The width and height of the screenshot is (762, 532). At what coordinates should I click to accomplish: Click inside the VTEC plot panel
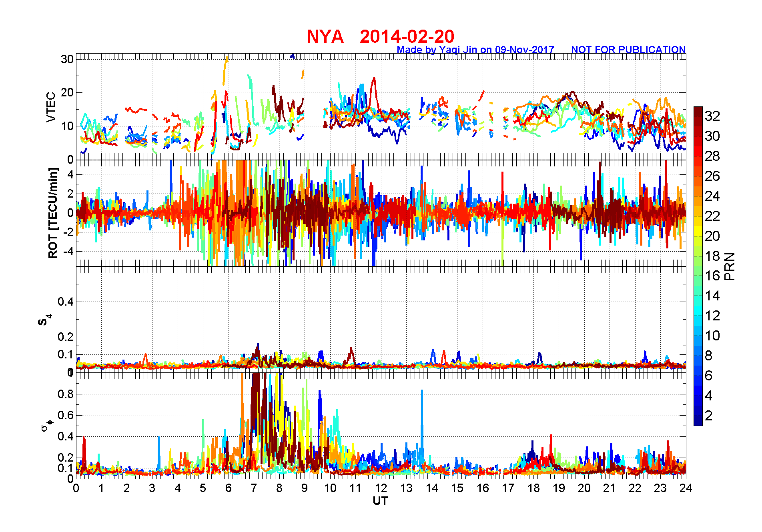pos(381,106)
